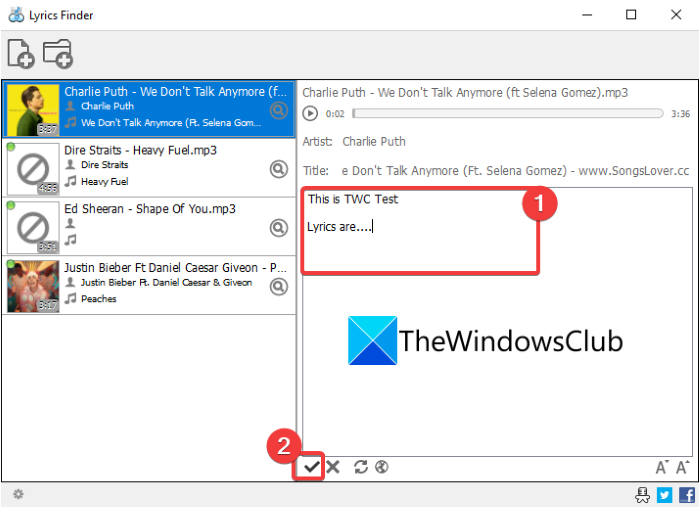Select the Justin Bieber Peaches cover thumbnail
Viewport: 700px width, 508px height.
[x=33, y=287]
